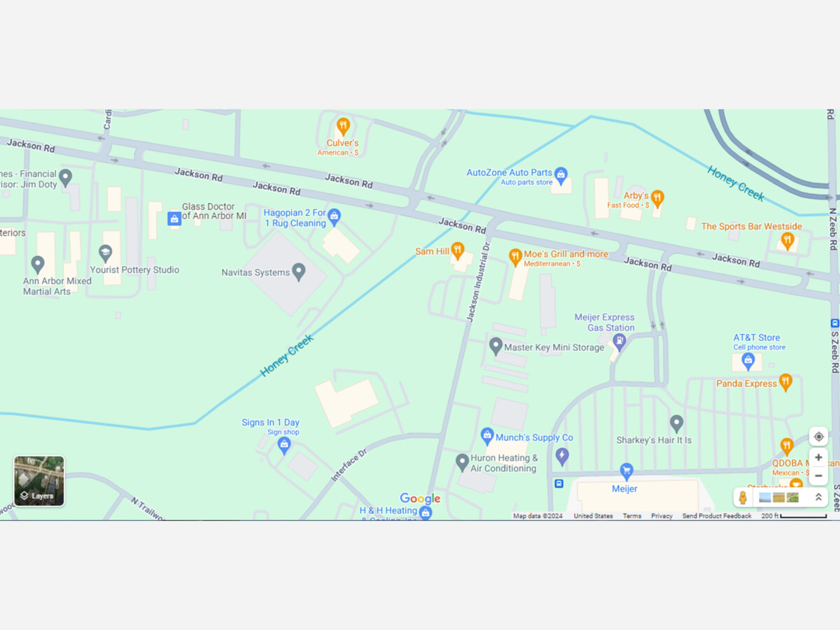Zoom in with the plus button
This screenshot has height=630, width=840.
[x=818, y=457]
